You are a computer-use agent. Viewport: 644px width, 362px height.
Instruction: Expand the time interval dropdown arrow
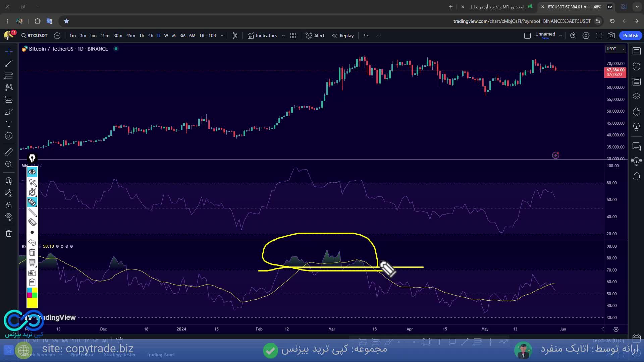tap(222, 36)
